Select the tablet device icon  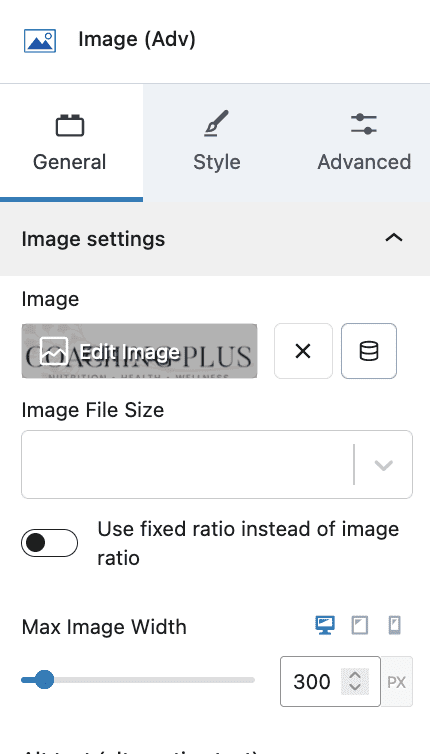click(x=360, y=626)
